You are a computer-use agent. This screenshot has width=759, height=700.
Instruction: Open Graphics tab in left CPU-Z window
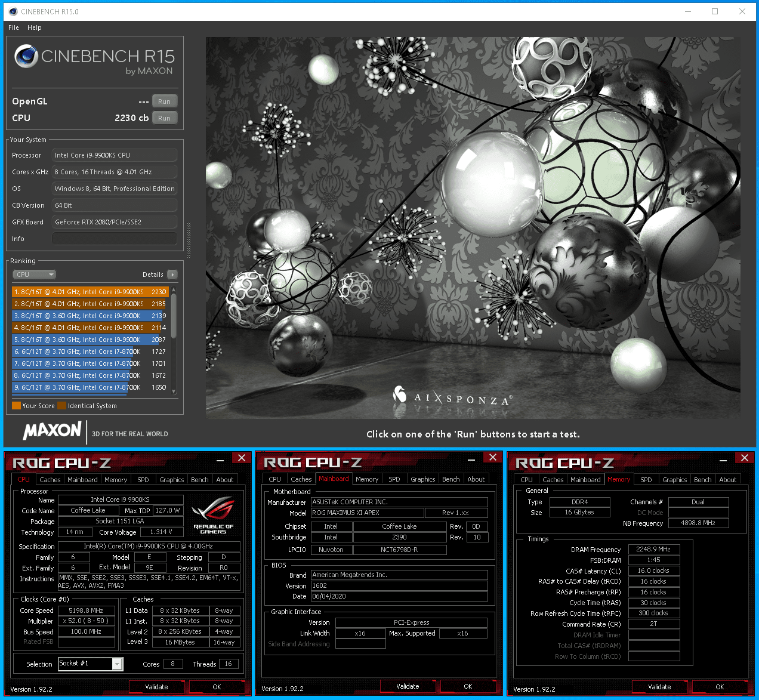coord(172,480)
